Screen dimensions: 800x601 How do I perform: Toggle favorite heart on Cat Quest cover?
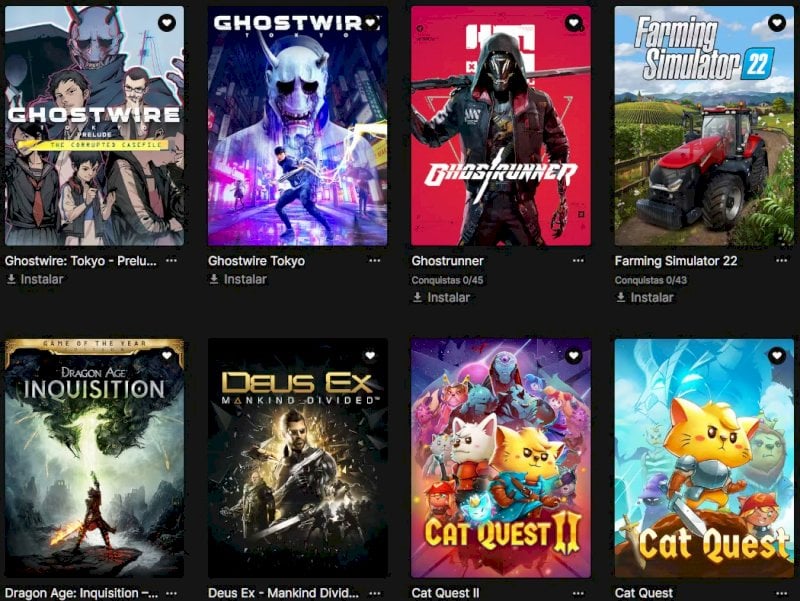pos(777,355)
